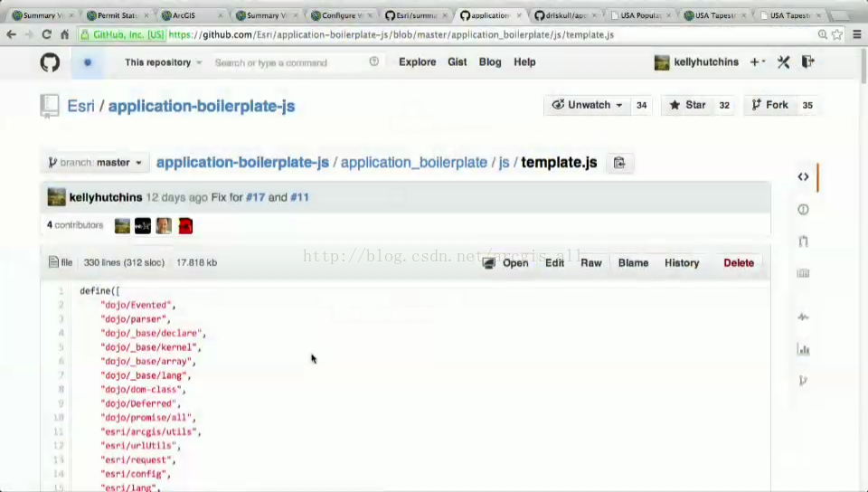Open Blog in GitHub header
Viewport: 868px width, 492px height.
490,62
